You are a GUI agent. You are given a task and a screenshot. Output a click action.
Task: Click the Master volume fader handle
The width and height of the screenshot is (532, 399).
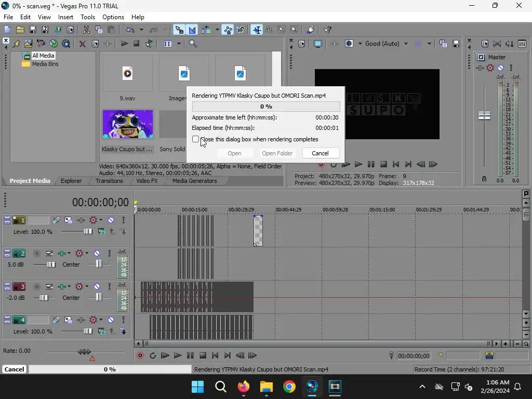tap(484, 116)
